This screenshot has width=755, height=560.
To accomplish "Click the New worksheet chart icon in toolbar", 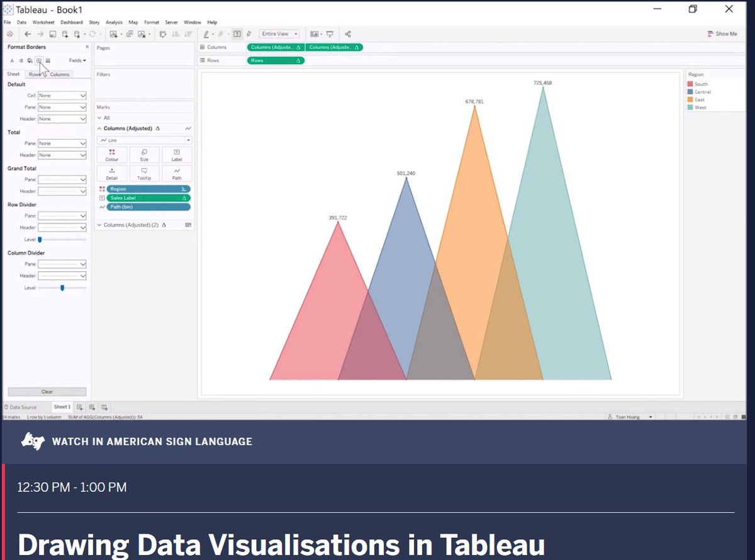I will pos(113,34).
